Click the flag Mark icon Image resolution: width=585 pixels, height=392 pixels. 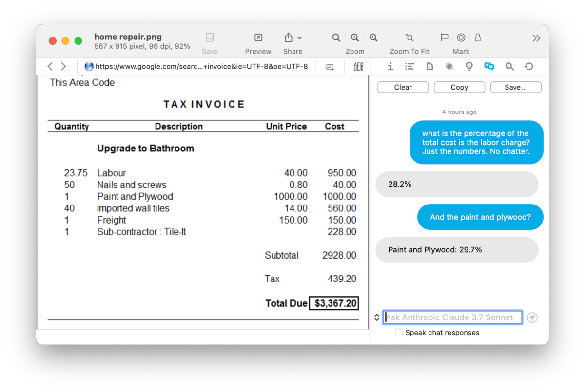(444, 38)
